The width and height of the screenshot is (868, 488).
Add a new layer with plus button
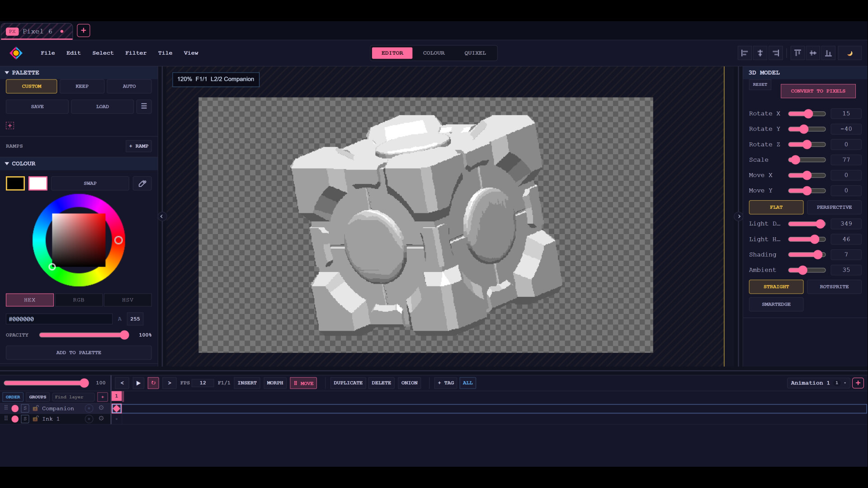pos(103,397)
